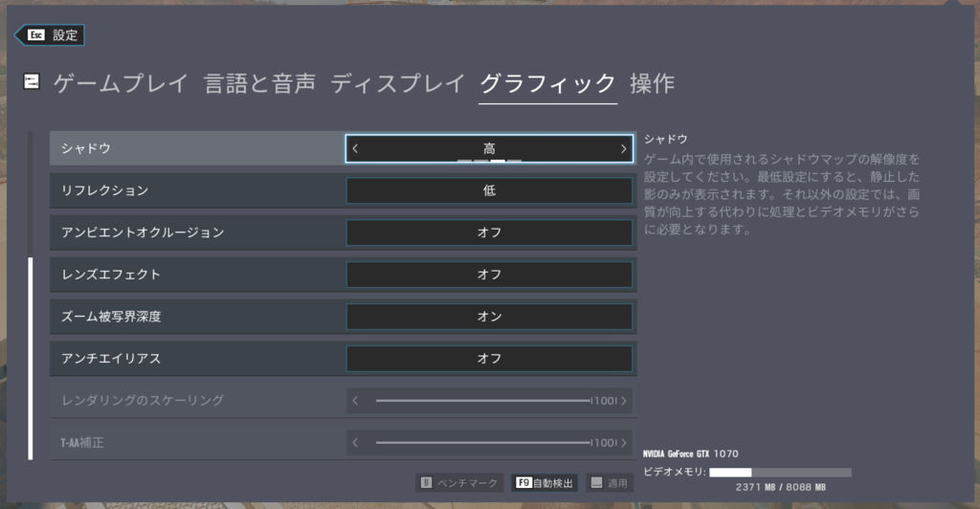The image size is (980, 509).
Task: Click the Esc key icon in the 設定 button
Action: [36, 35]
